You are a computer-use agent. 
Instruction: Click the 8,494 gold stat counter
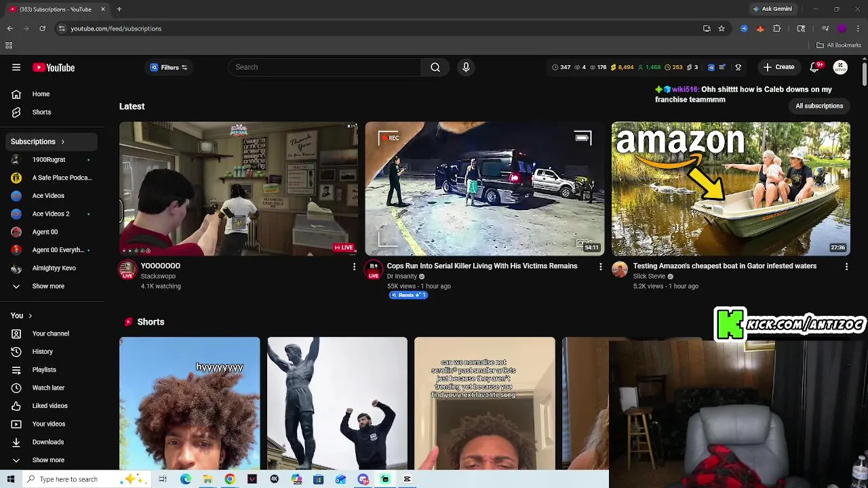tap(622, 67)
